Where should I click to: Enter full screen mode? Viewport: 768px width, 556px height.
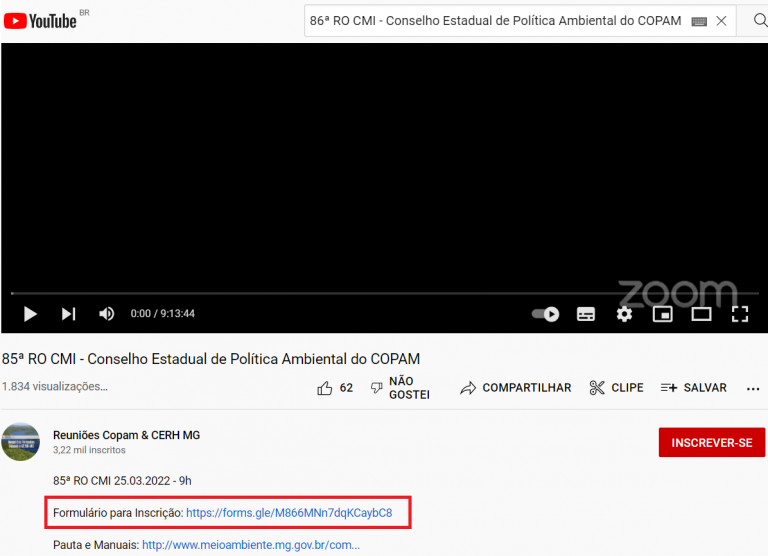point(740,314)
